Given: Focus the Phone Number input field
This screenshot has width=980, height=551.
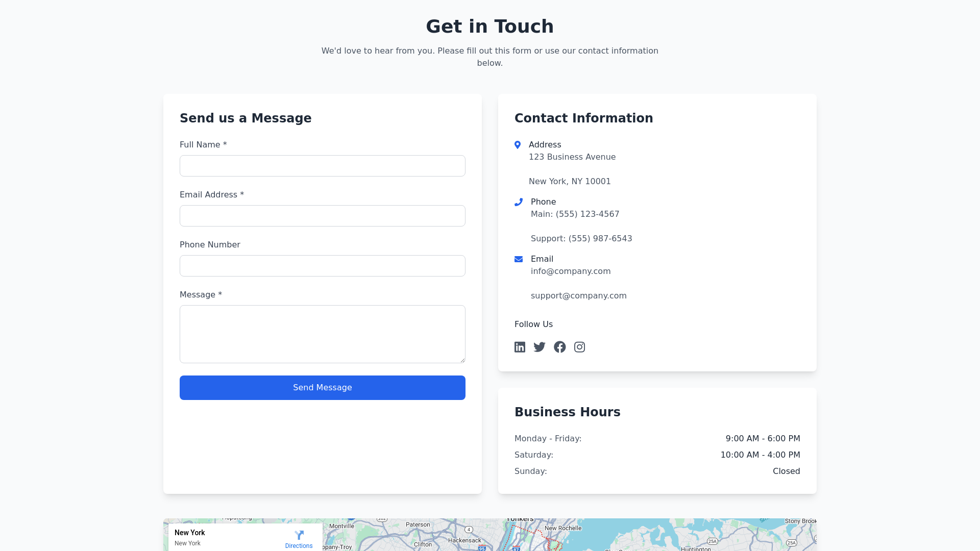Looking at the screenshot, I should click(x=322, y=266).
